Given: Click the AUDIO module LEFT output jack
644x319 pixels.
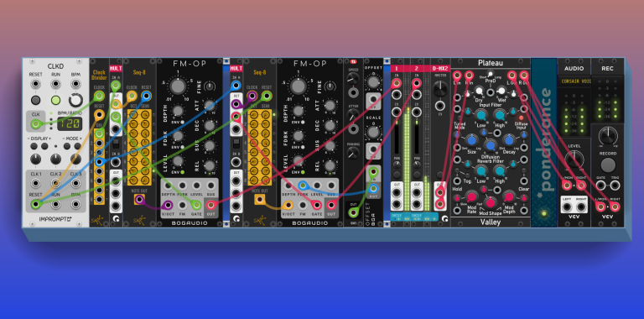Looking at the screenshot, I should pos(567,207).
